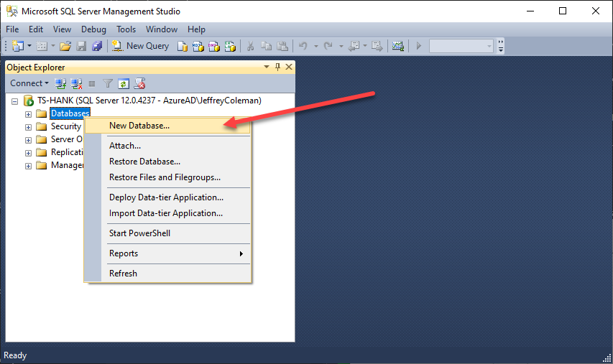The height and width of the screenshot is (364, 613).
Task: Choose Start PowerShell from context menu
Action: pos(167,233)
